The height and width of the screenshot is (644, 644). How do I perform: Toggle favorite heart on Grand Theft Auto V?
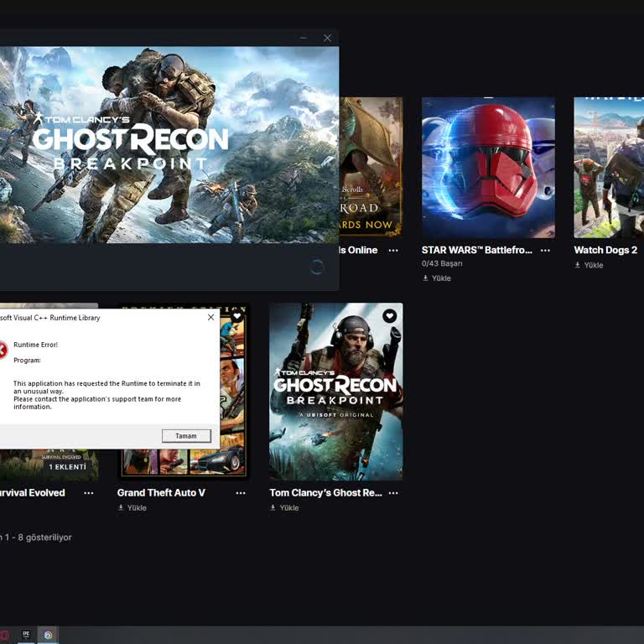[x=237, y=316]
